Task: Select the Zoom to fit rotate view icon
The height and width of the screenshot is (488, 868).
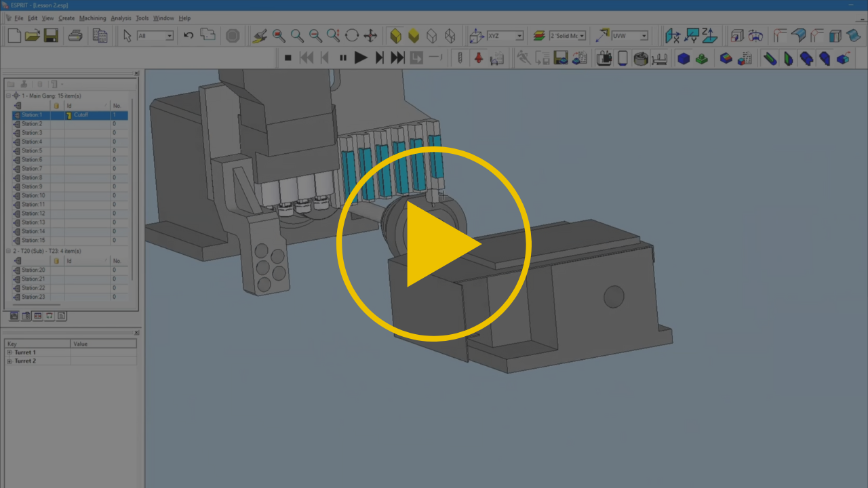Action: (352, 36)
